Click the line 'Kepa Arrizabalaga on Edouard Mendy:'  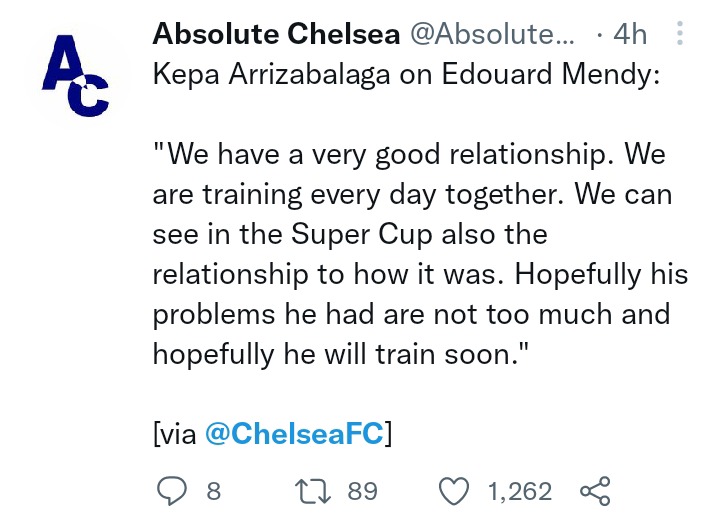click(406, 74)
